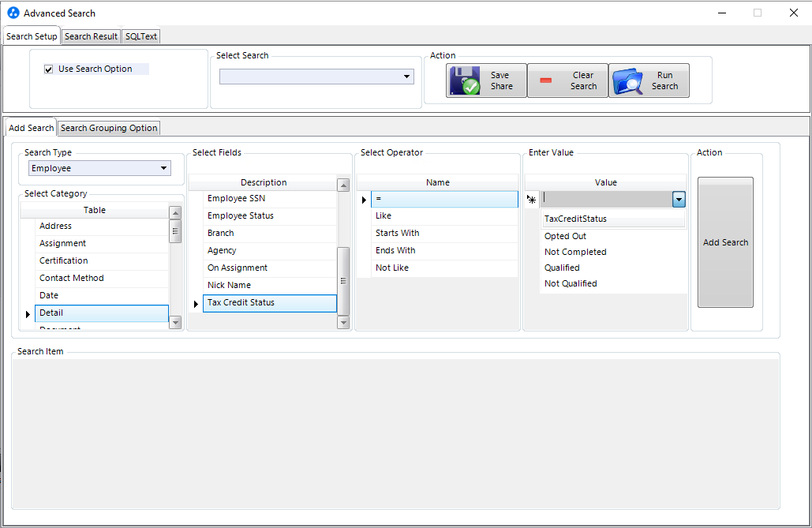
Task: Select Date in the Table list
Action: (x=102, y=295)
